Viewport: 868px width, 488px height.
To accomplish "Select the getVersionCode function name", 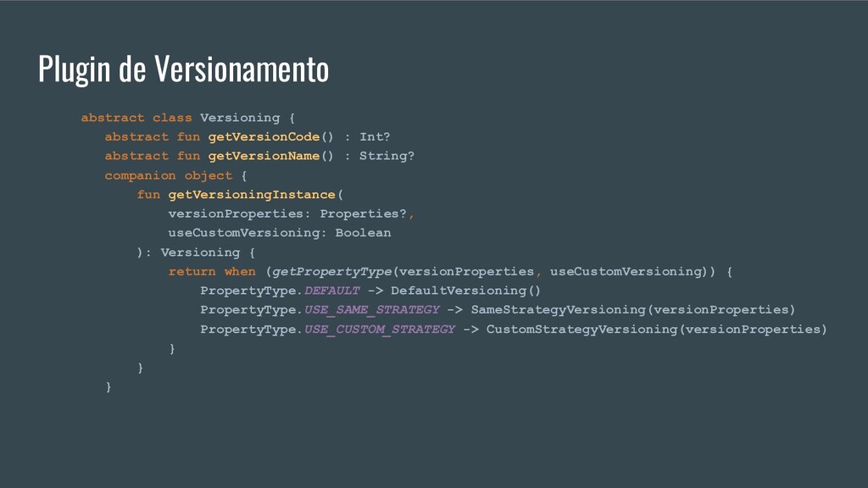I will pos(264,136).
